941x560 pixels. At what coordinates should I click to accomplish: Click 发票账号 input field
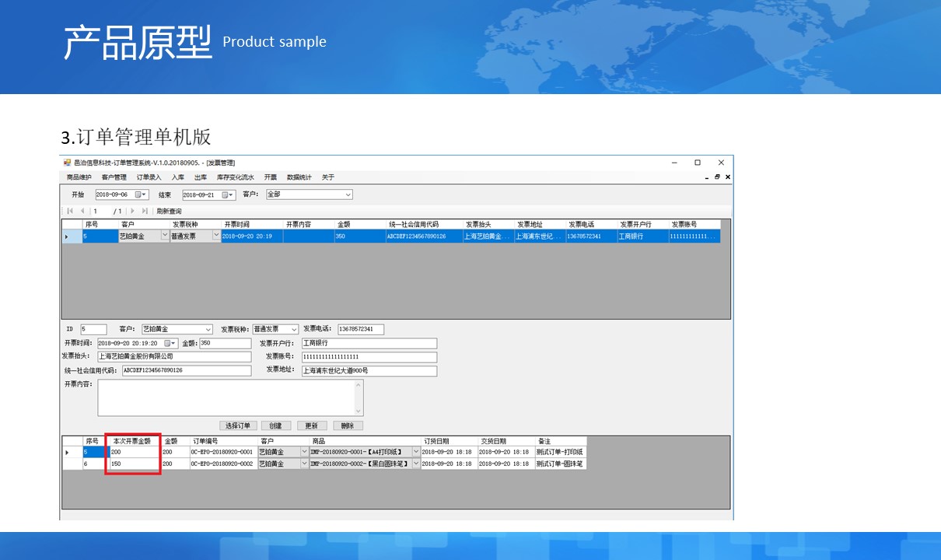369,357
